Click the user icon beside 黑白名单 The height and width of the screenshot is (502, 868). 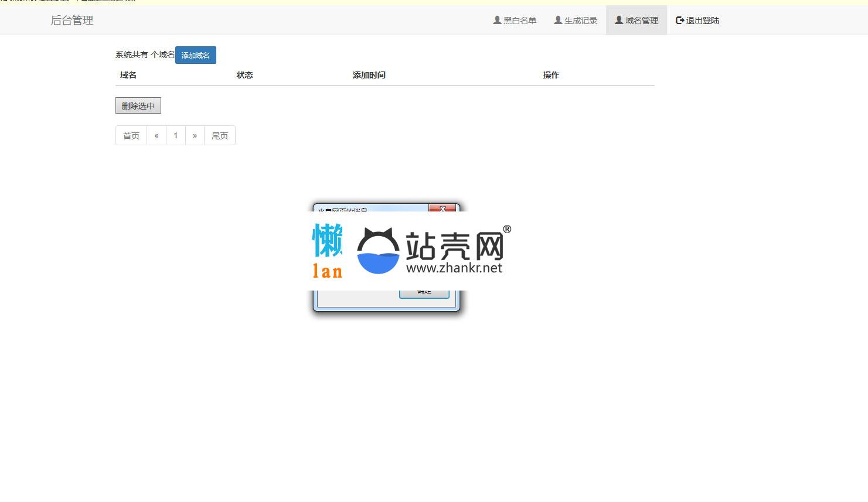[497, 20]
